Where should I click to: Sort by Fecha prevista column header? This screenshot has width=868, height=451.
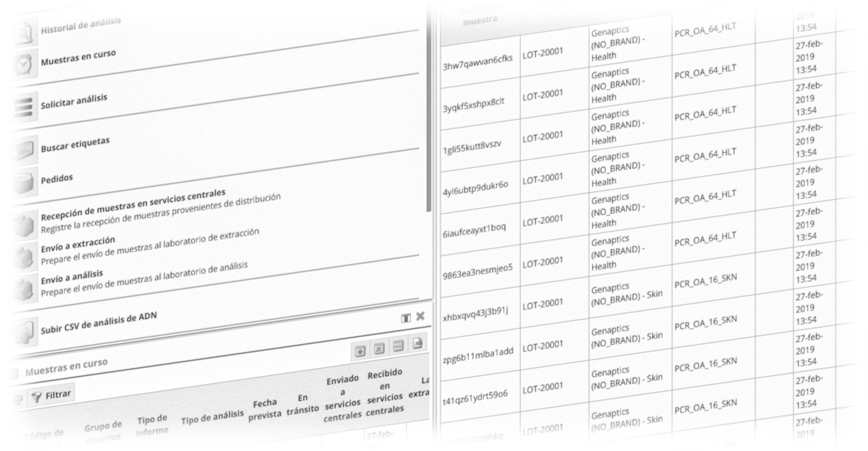point(265,408)
